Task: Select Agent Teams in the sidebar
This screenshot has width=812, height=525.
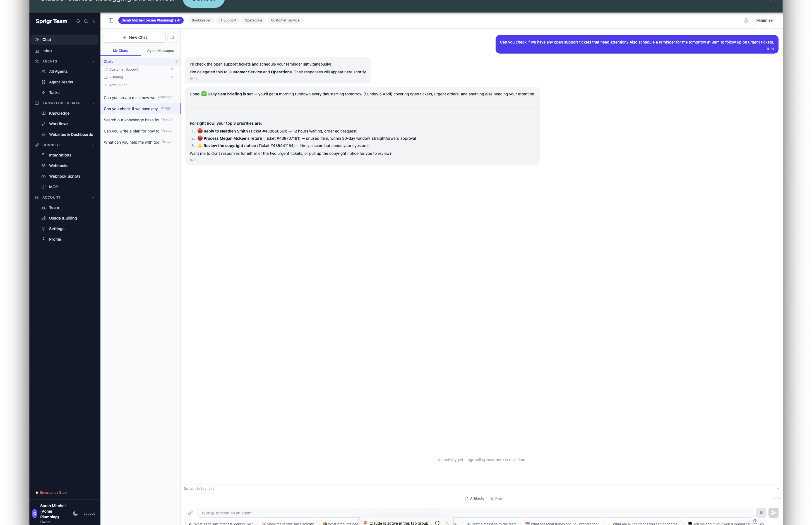Action: pos(61,82)
